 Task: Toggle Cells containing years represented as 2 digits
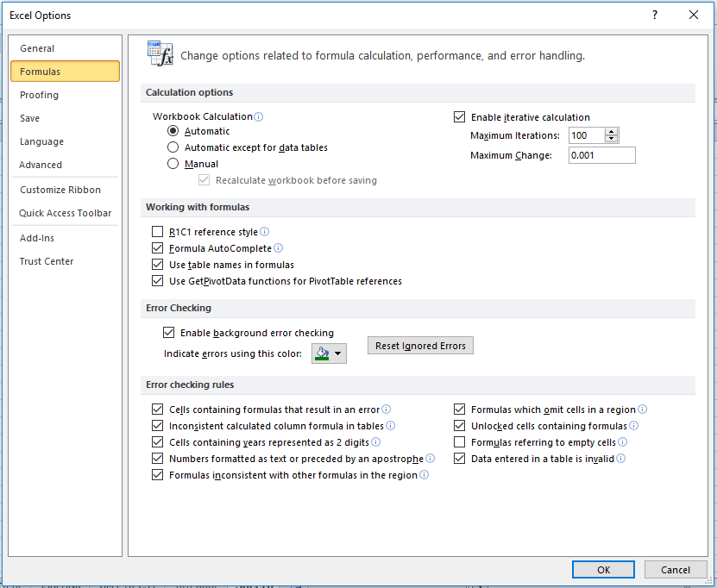(157, 442)
